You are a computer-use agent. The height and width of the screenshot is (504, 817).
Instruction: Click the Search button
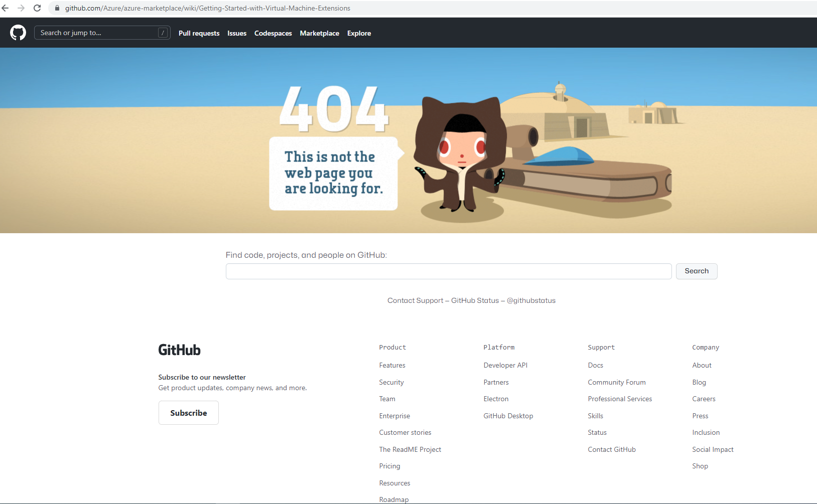(696, 271)
